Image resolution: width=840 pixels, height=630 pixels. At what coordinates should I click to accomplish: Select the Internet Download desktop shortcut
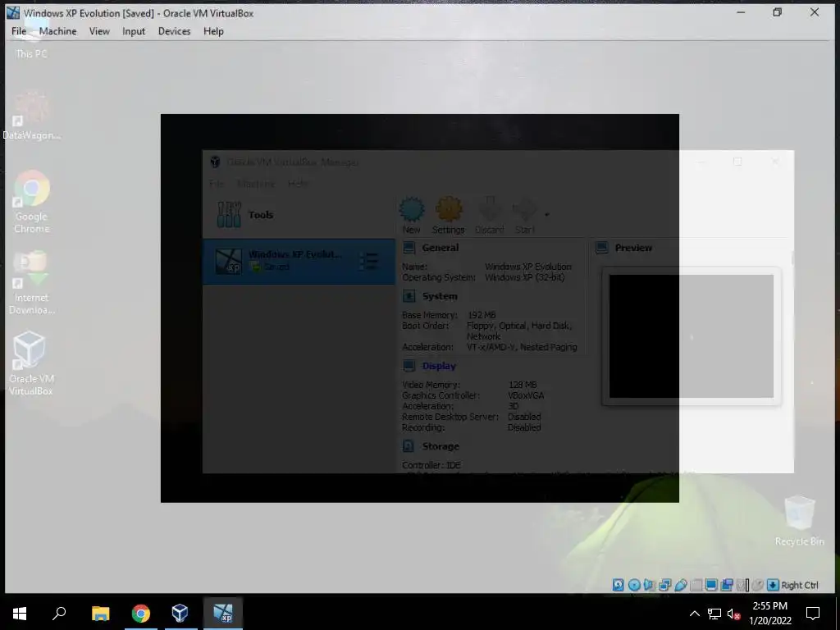[x=31, y=283]
